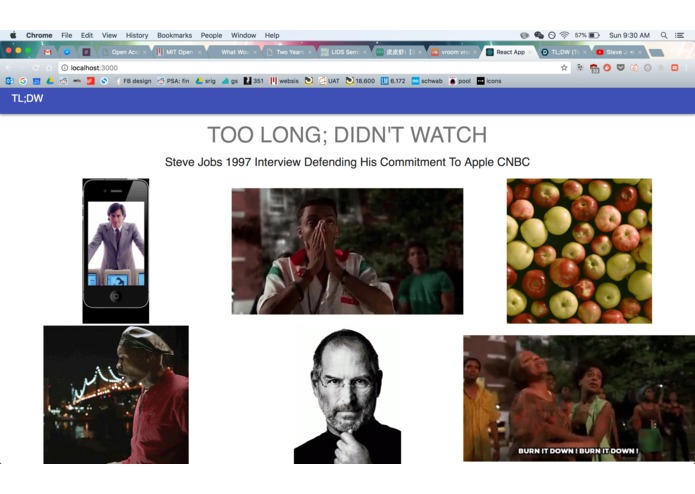Click the browser back arrow
Screen dimensions: 695x494
tap(9, 67)
